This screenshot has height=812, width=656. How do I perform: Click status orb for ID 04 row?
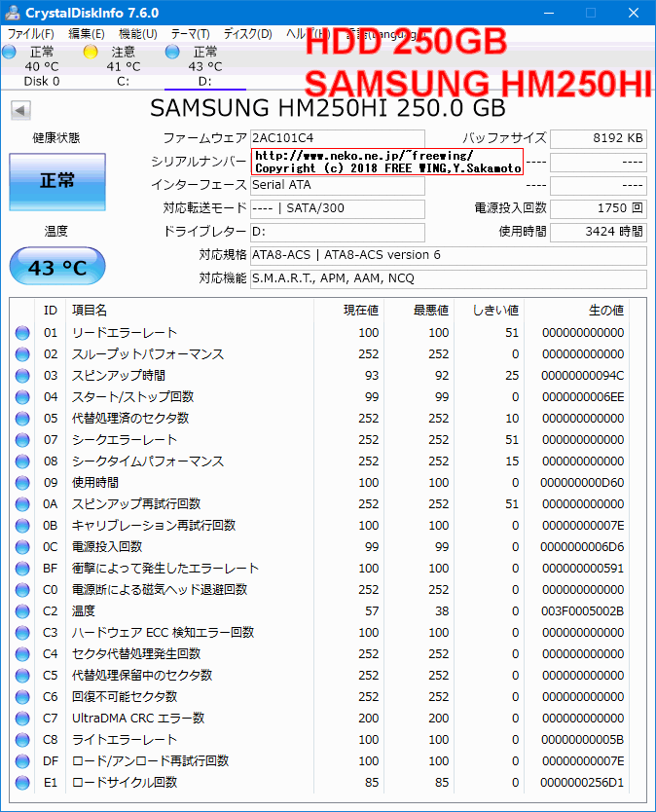(x=22, y=397)
